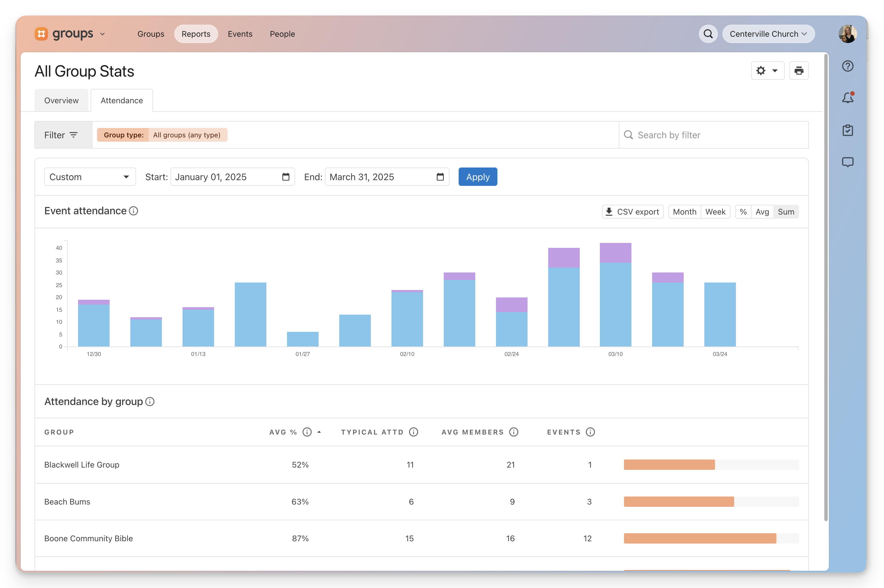
Task: Open the clipboard tasks icon in sidebar
Action: pyautogui.click(x=848, y=130)
